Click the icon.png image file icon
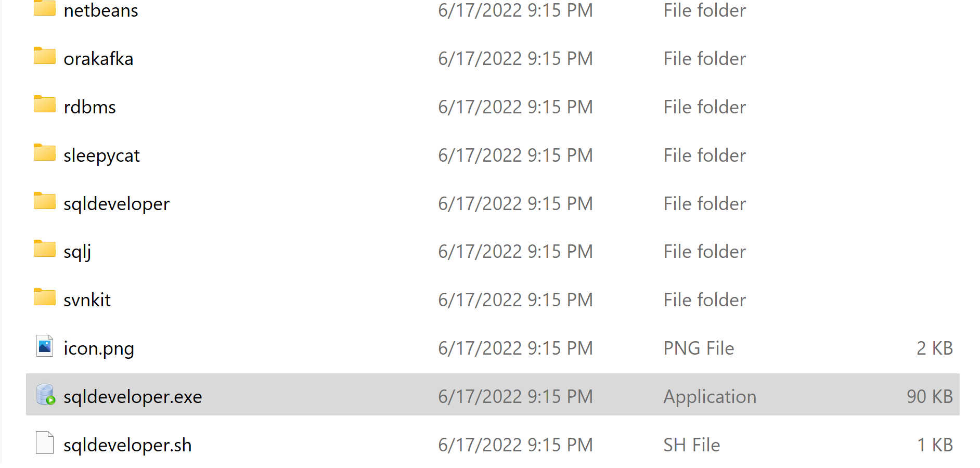Viewport: 980px width, 468px height. 45,346
